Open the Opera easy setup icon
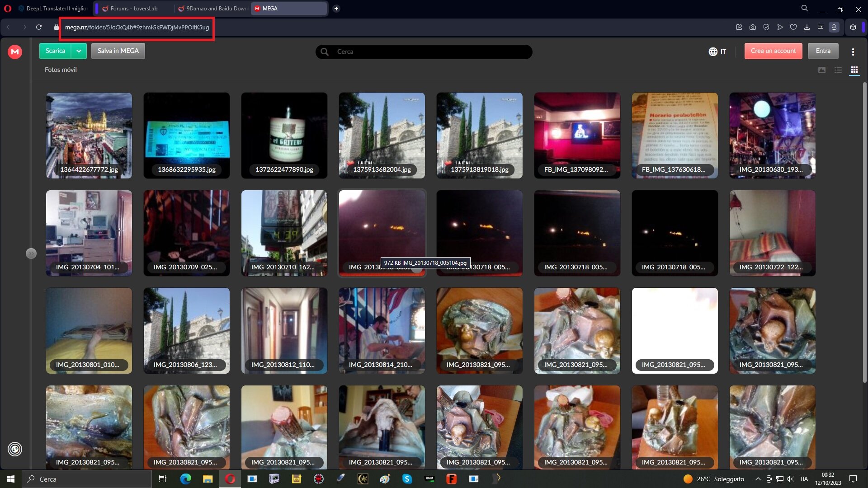 pyautogui.click(x=821, y=27)
